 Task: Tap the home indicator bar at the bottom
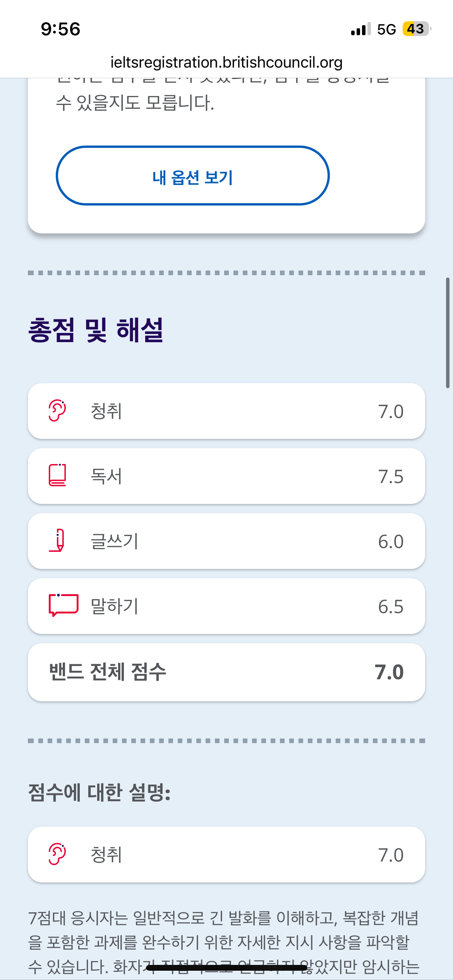pos(226,968)
